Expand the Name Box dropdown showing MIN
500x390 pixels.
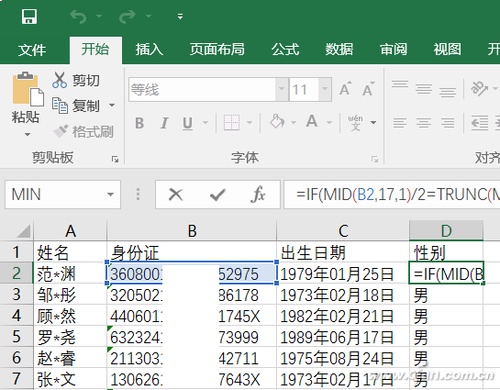point(110,194)
